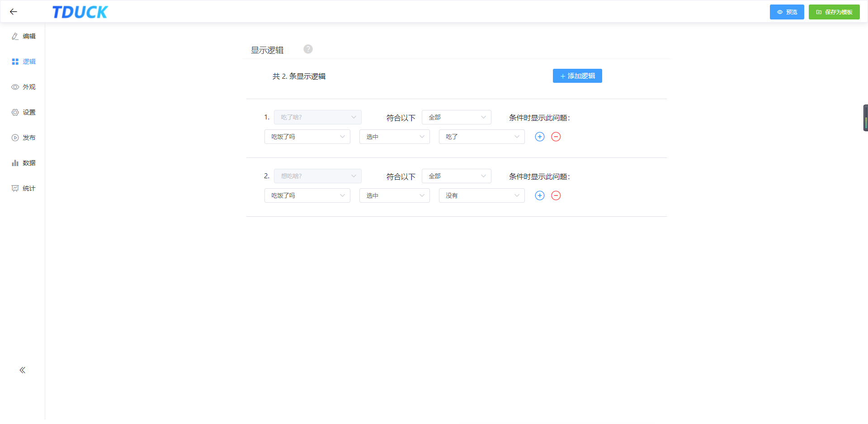Screen dimensions: 868x424
Task: Open the 想吃啥? question dropdown
Action: click(x=318, y=176)
